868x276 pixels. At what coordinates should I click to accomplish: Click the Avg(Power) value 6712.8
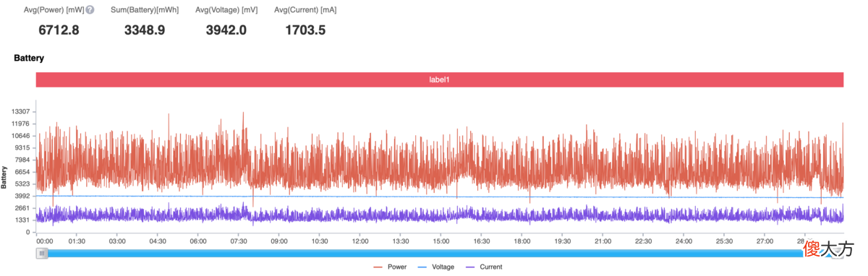59,30
